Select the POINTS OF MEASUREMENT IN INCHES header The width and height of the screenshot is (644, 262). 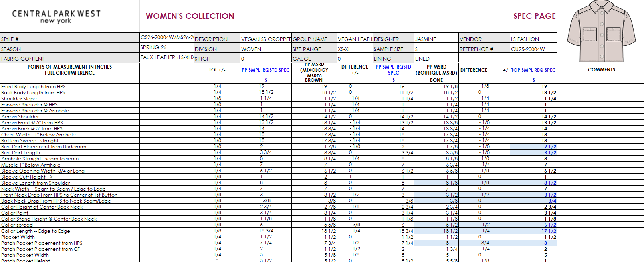pos(70,70)
